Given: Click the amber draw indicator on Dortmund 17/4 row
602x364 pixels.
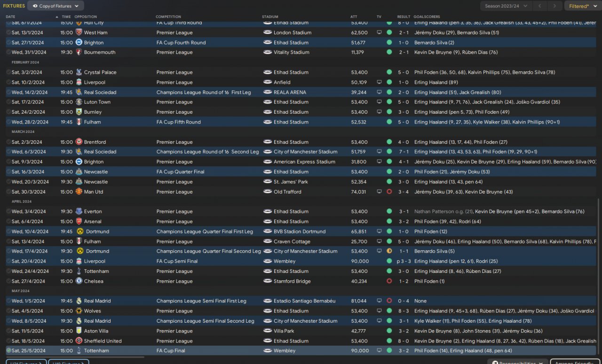Looking at the screenshot, I should click(x=389, y=251).
